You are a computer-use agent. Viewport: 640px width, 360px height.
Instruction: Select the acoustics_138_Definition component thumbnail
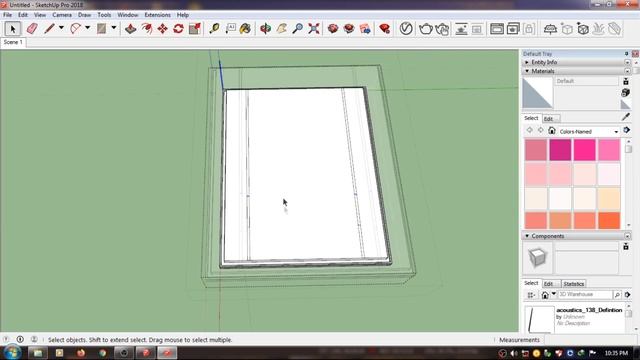(540, 319)
